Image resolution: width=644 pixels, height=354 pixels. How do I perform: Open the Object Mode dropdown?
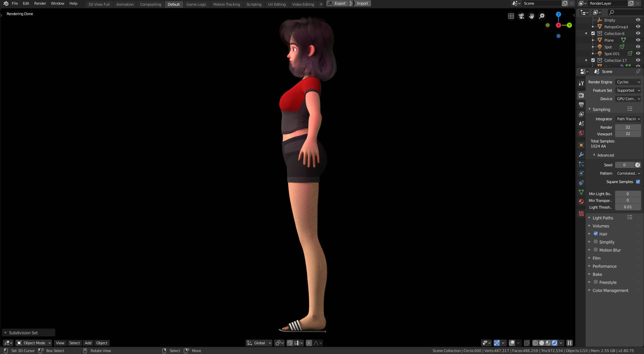point(34,343)
